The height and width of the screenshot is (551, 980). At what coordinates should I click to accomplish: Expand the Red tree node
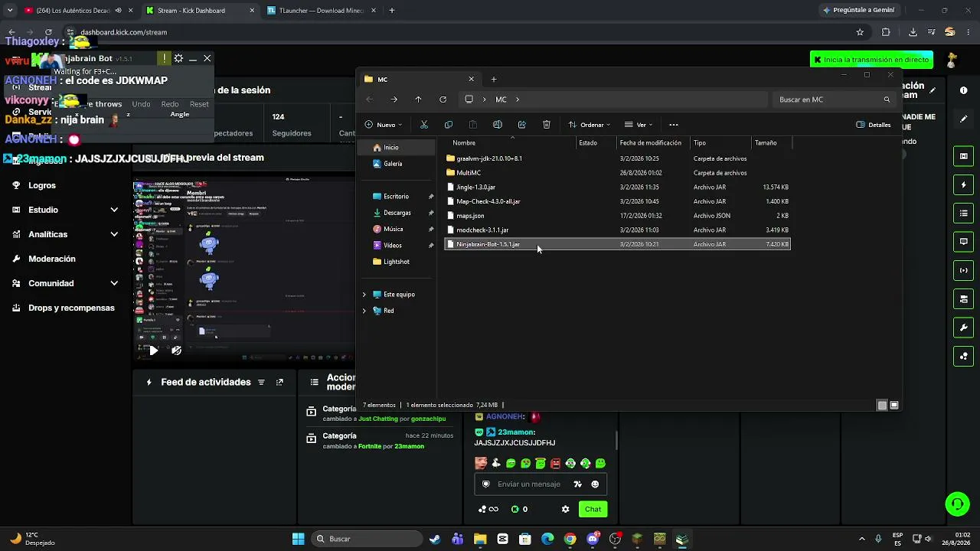pos(364,311)
